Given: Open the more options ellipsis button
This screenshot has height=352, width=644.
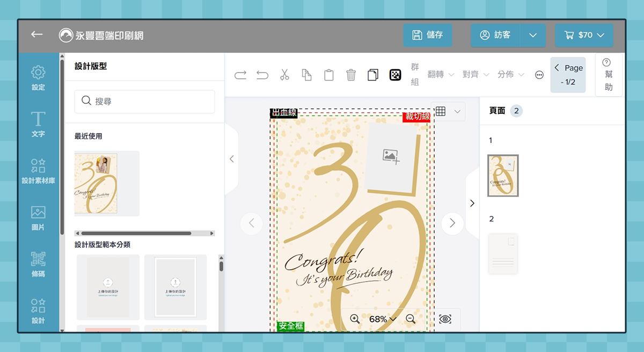Looking at the screenshot, I should coord(539,75).
